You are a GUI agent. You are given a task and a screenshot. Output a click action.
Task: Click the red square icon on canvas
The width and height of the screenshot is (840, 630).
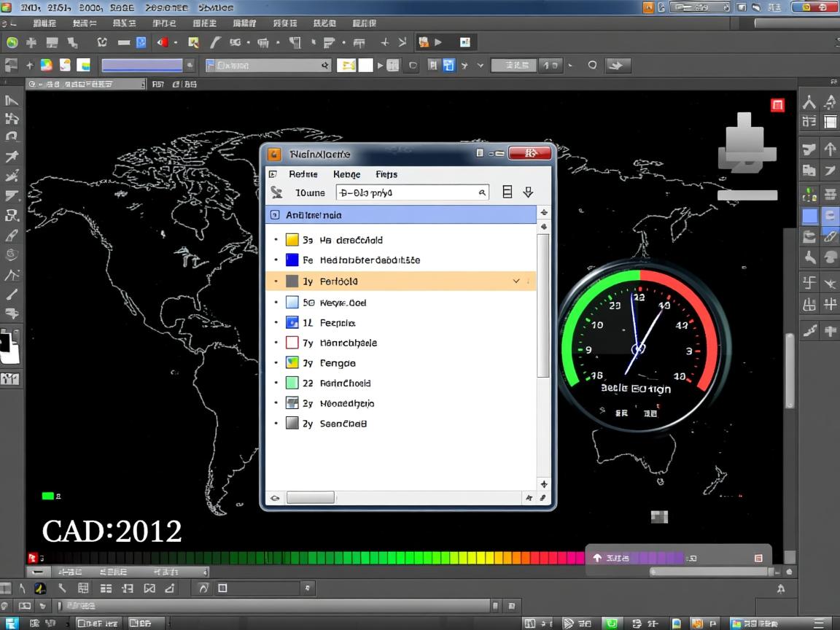coord(777,105)
